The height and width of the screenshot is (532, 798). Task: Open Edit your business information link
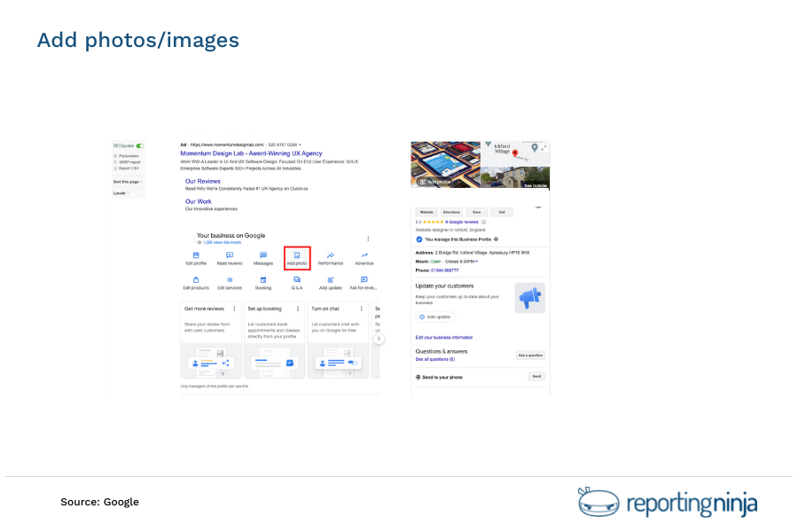coord(444,338)
